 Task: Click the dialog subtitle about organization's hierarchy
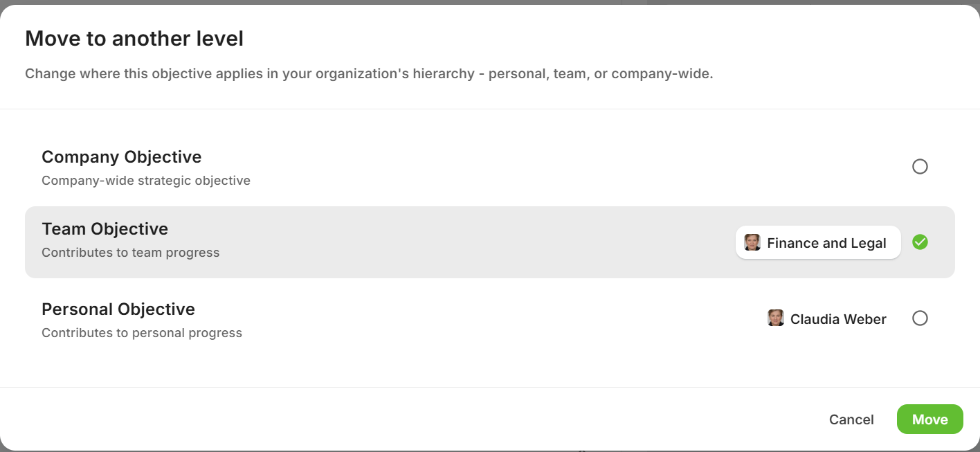[x=369, y=73]
